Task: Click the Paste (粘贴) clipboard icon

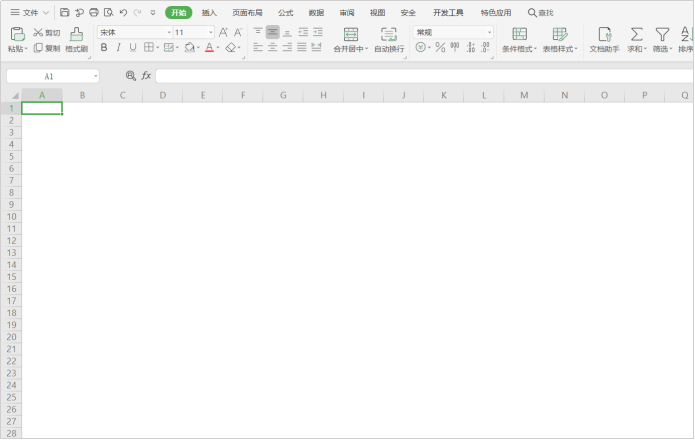Action: tap(17, 34)
